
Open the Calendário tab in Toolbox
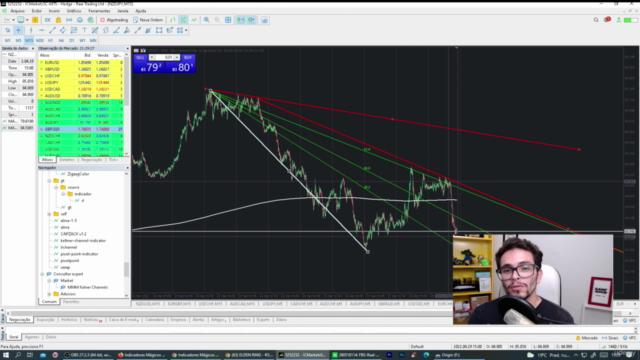tap(155, 320)
